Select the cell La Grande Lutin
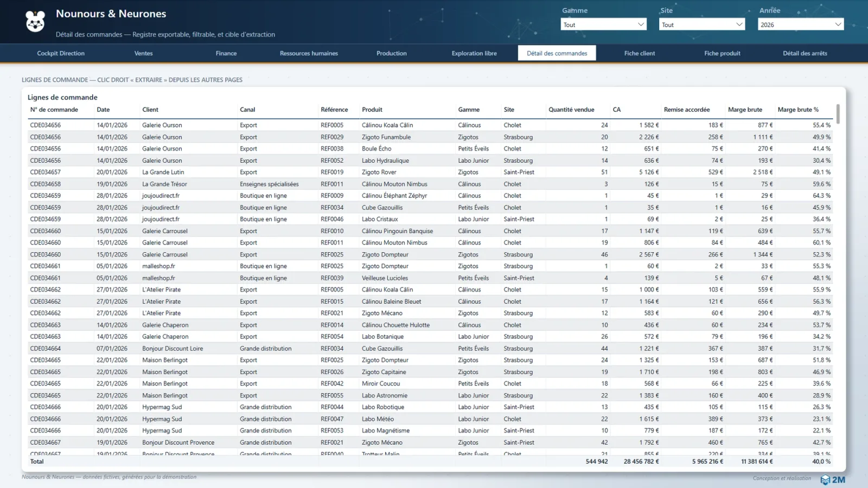The width and height of the screenshot is (868, 488). pyautogui.click(x=163, y=172)
